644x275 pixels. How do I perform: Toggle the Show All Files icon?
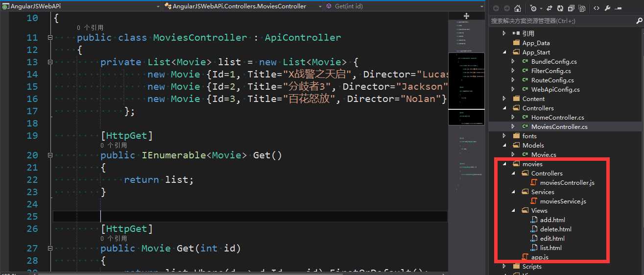582,8
